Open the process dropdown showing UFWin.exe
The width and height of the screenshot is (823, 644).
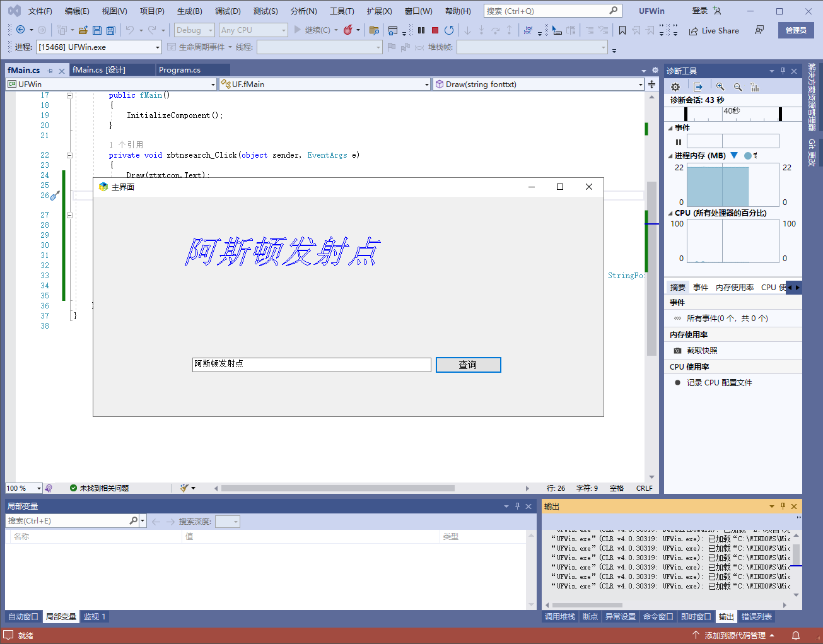[99, 47]
